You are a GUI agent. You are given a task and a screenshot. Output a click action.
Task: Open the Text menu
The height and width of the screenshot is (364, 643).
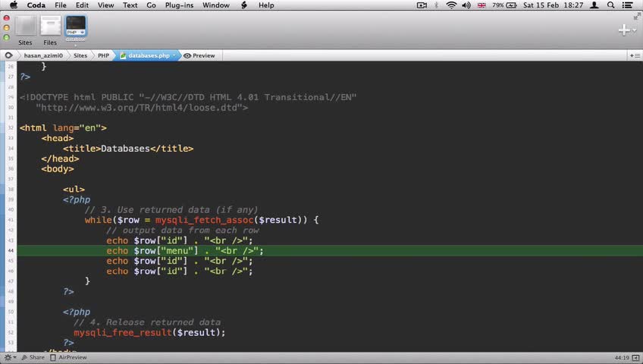pyautogui.click(x=130, y=5)
